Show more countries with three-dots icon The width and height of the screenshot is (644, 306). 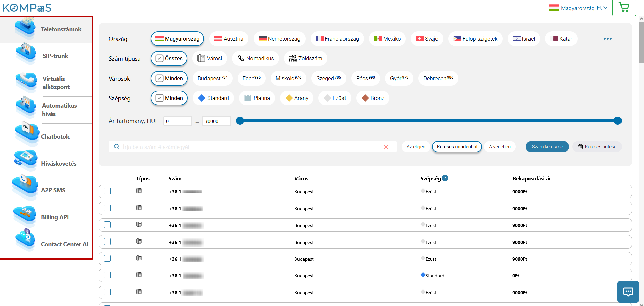point(607,39)
